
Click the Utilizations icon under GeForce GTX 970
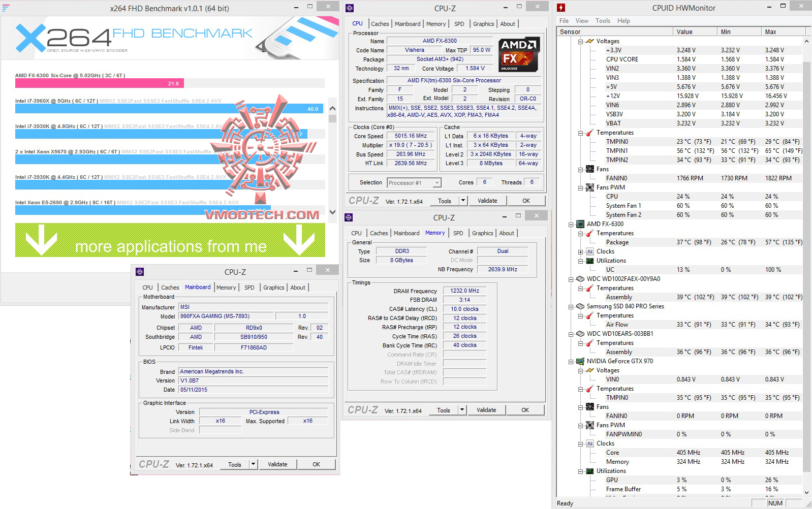click(x=589, y=471)
